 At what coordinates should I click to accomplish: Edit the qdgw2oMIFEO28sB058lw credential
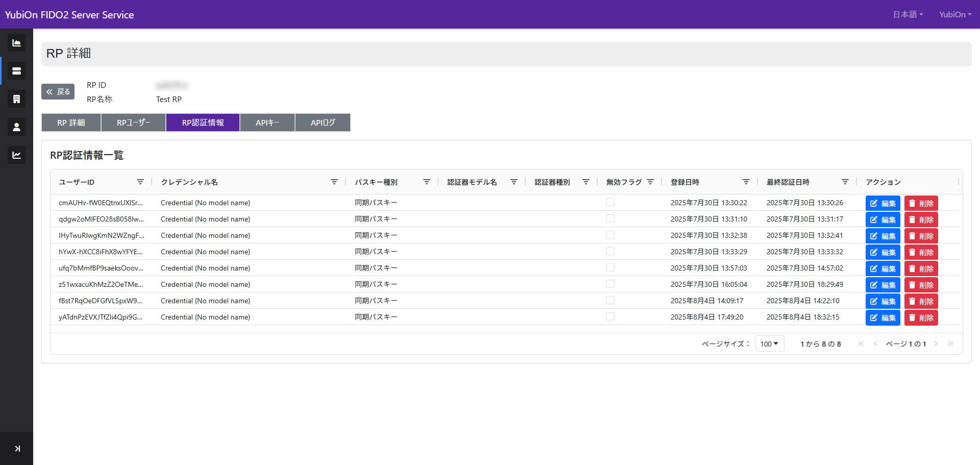(883, 219)
